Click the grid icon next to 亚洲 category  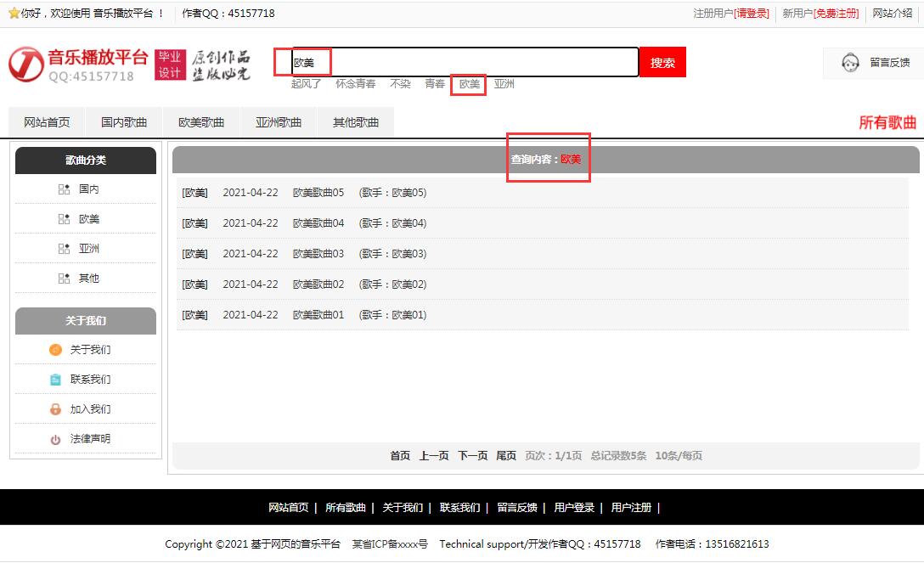tap(65, 249)
